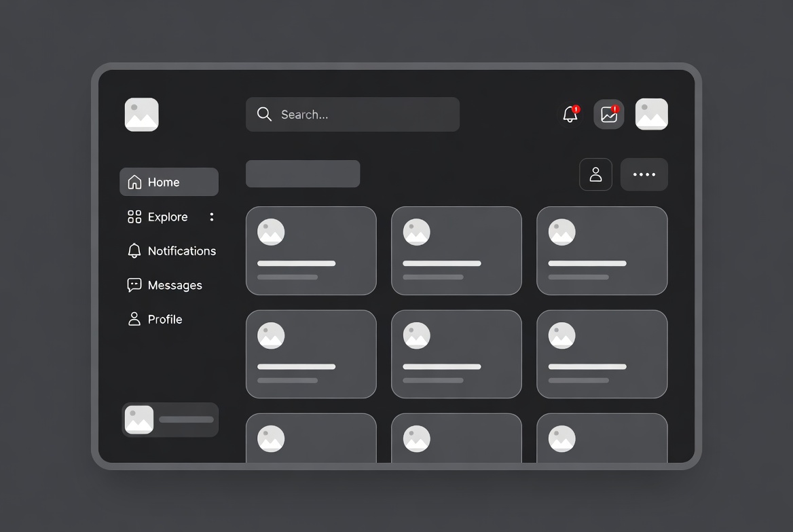Open the profile avatar menu at top right
Viewport: 793px width, 532px height.
(650, 114)
